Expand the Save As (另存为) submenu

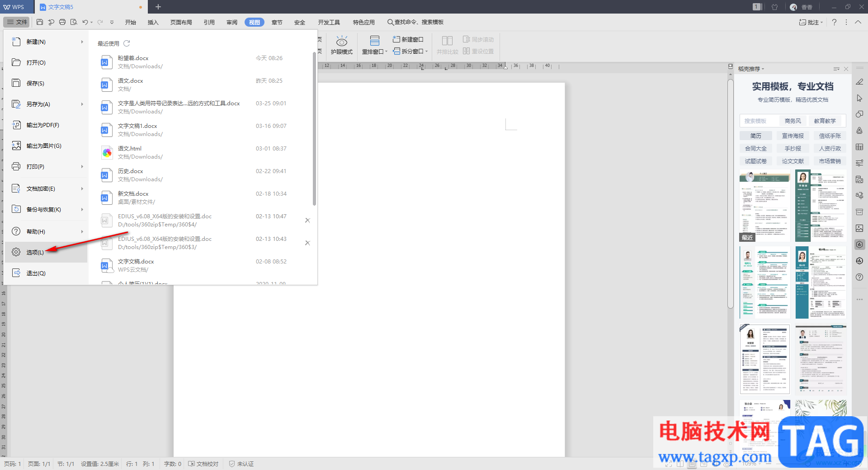(x=82, y=104)
